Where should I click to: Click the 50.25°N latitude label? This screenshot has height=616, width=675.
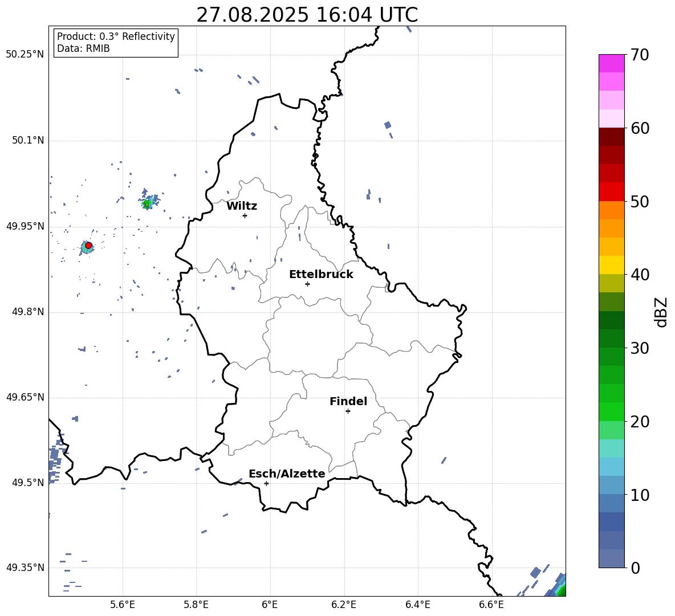[25, 55]
